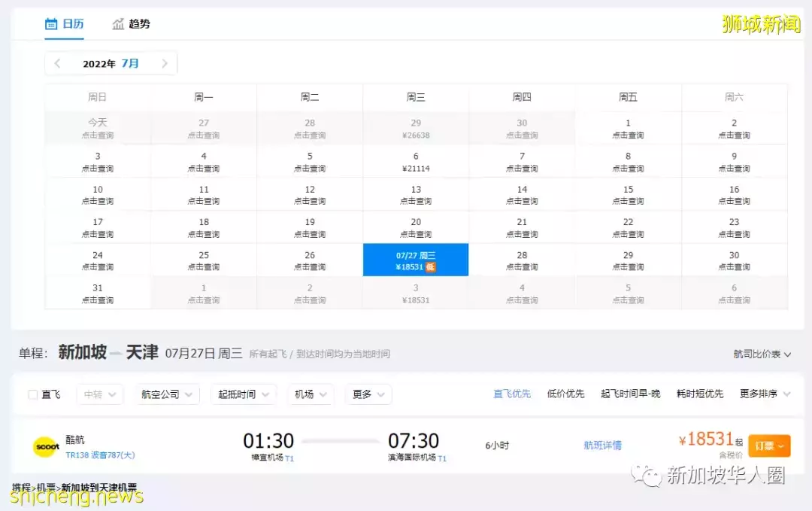The image size is (812, 511).
Task: Toggle the 低价优先 sort option
Action: point(565,394)
